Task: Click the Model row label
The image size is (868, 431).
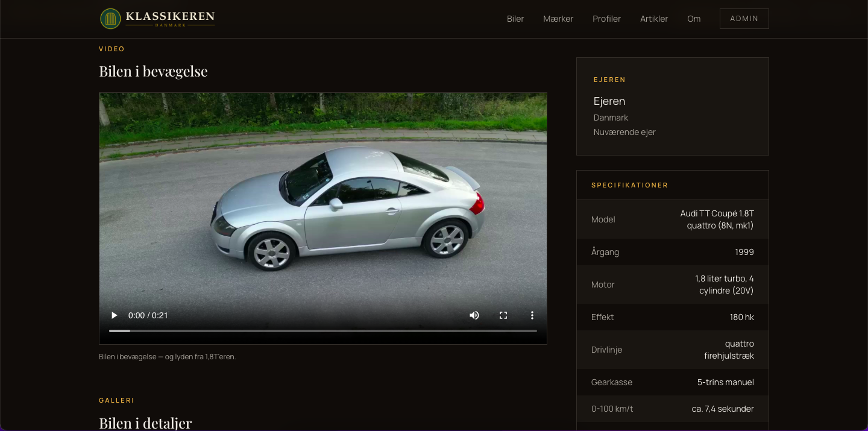Action: coord(603,219)
